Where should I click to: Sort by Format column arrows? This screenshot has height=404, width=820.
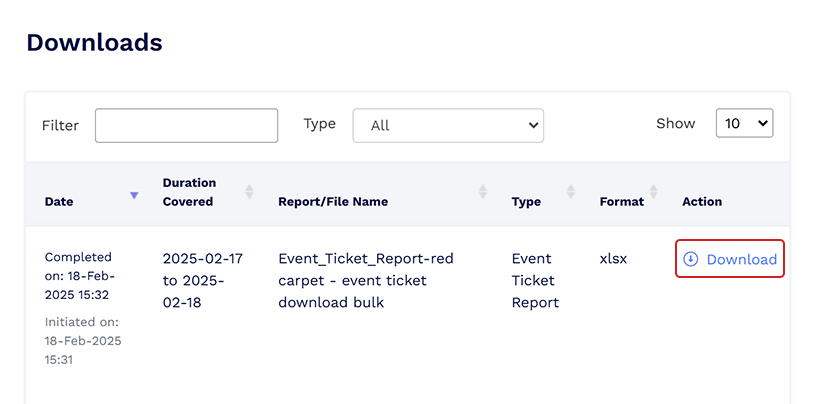pyautogui.click(x=653, y=191)
